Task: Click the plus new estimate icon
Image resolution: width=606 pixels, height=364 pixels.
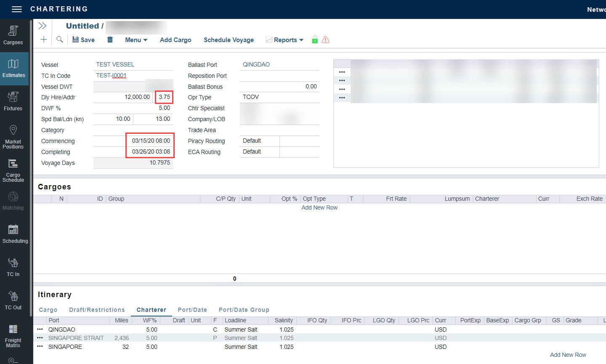Action: 44,40
